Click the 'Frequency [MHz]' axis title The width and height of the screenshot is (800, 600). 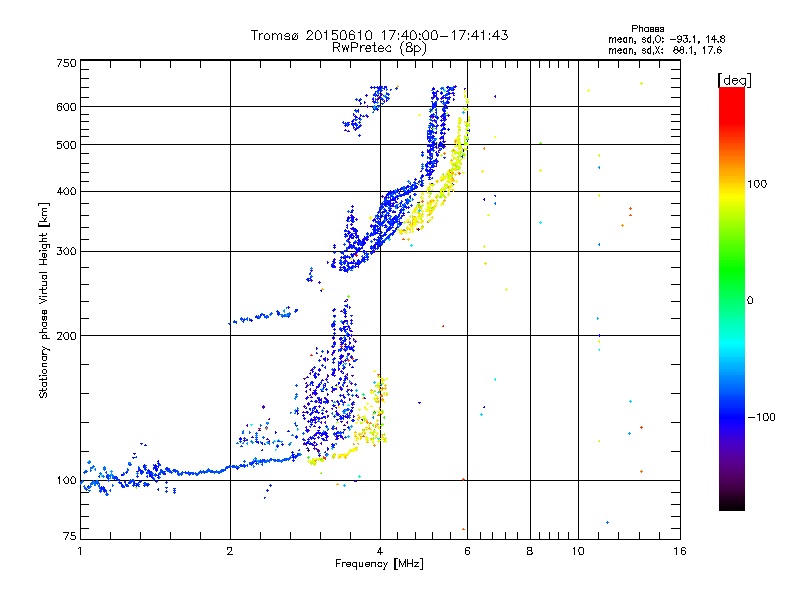pyautogui.click(x=379, y=564)
